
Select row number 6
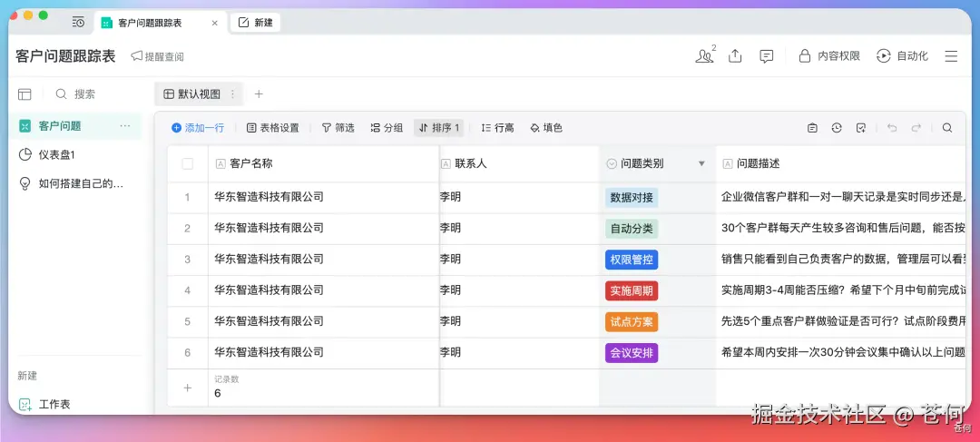[x=187, y=352]
